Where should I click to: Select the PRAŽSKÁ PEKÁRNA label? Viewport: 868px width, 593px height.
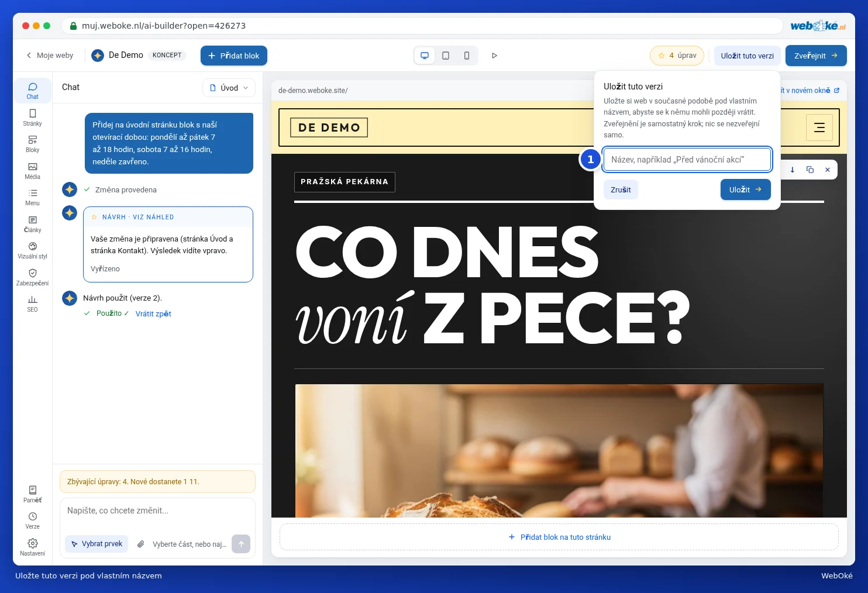(345, 182)
